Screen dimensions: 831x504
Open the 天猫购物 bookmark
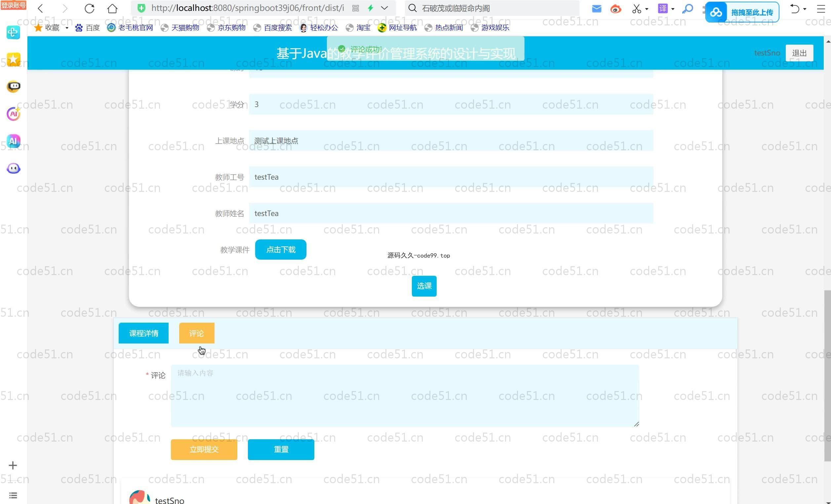pos(180,28)
